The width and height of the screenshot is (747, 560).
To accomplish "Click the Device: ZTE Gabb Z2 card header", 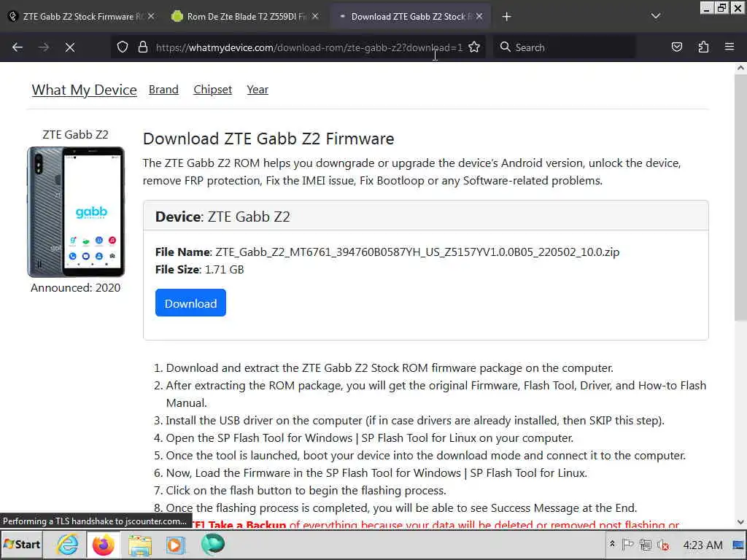I will click(x=425, y=216).
